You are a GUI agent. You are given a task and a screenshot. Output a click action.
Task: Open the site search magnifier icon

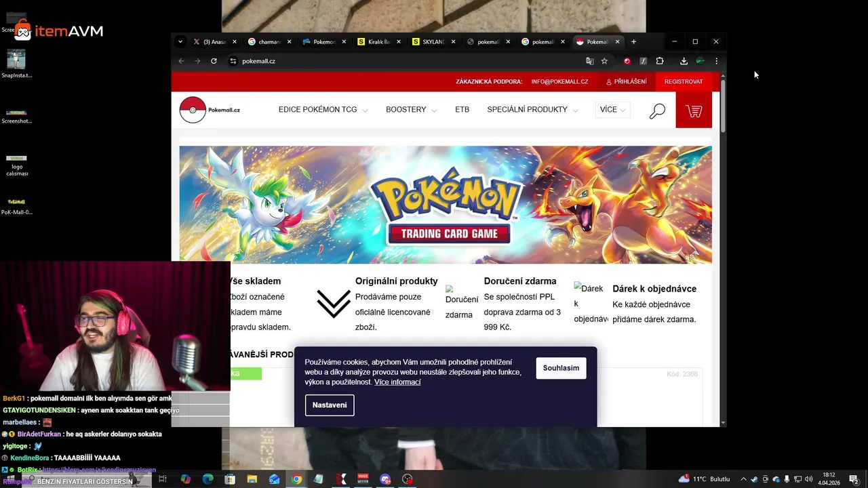click(657, 111)
